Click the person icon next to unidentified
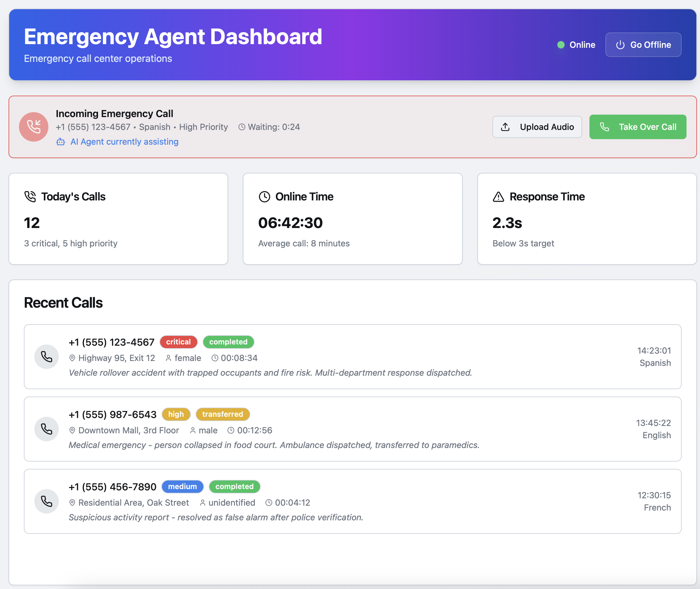Viewport: 700px width, 589px height. point(202,503)
